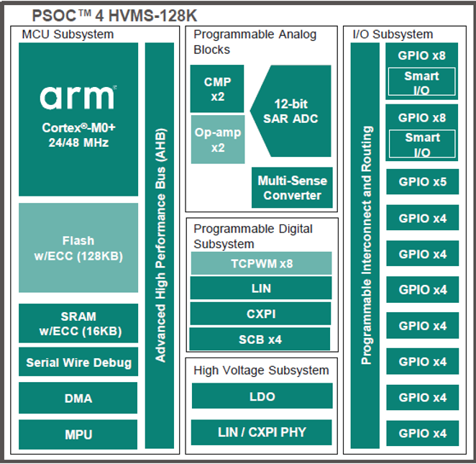The image size is (476, 464).
Task: Select the SRAM w/ECC (16KB) block
Action: click(x=78, y=324)
